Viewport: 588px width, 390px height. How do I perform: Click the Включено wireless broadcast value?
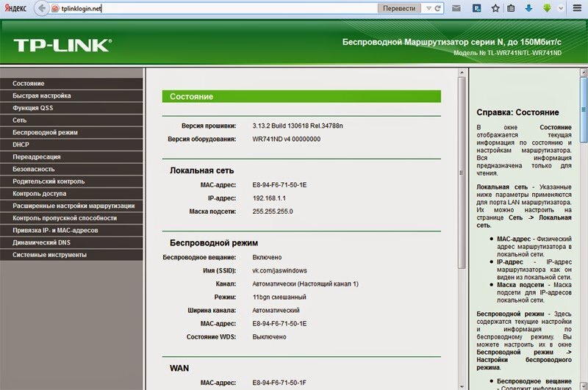click(x=267, y=258)
